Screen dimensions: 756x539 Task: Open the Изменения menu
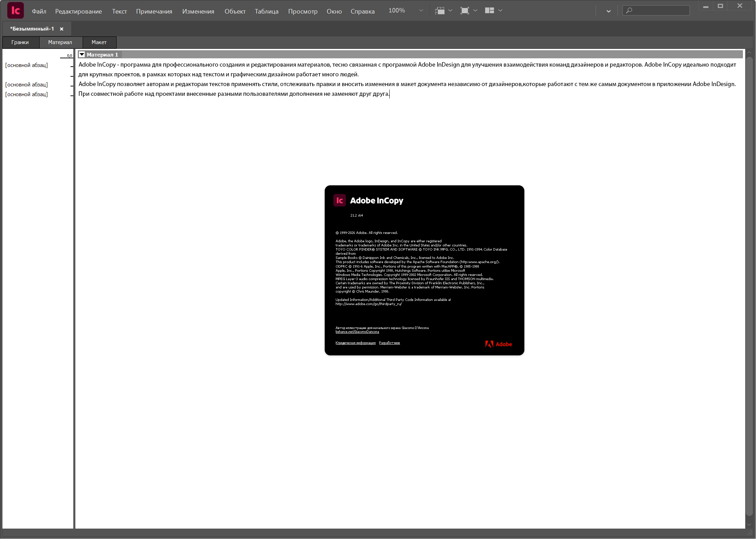pos(198,11)
